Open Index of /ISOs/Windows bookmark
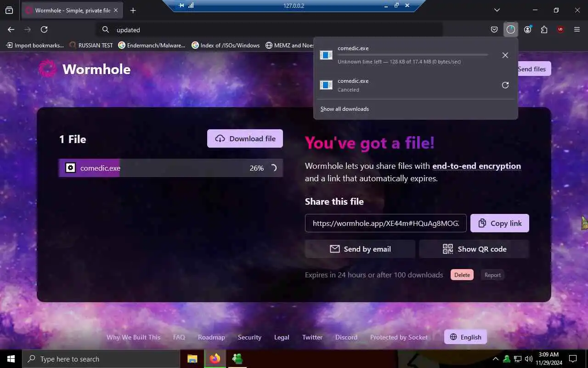Image resolution: width=588 pixels, height=368 pixels. [226, 45]
